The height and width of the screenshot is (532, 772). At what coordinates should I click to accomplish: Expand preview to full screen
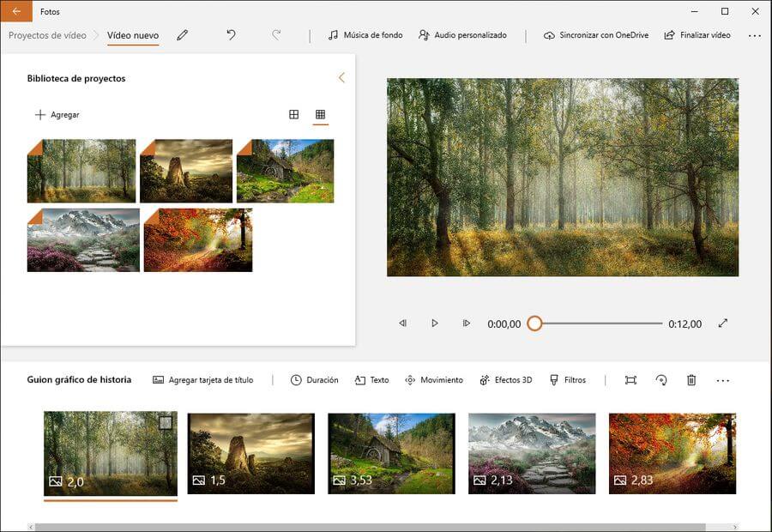pos(723,323)
